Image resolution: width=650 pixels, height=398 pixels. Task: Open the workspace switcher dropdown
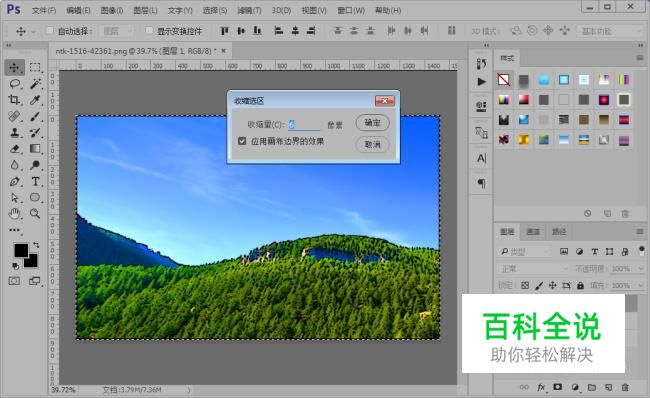[x=610, y=31]
